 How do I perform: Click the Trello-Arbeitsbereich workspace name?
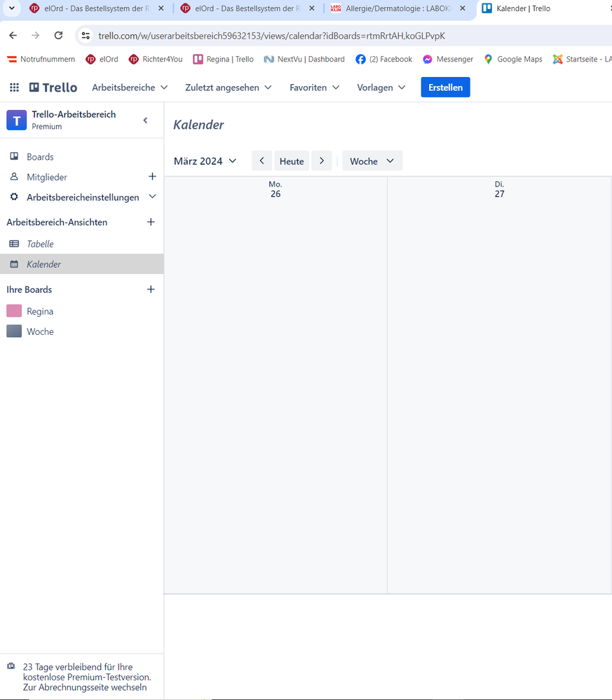[x=74, y=114]
